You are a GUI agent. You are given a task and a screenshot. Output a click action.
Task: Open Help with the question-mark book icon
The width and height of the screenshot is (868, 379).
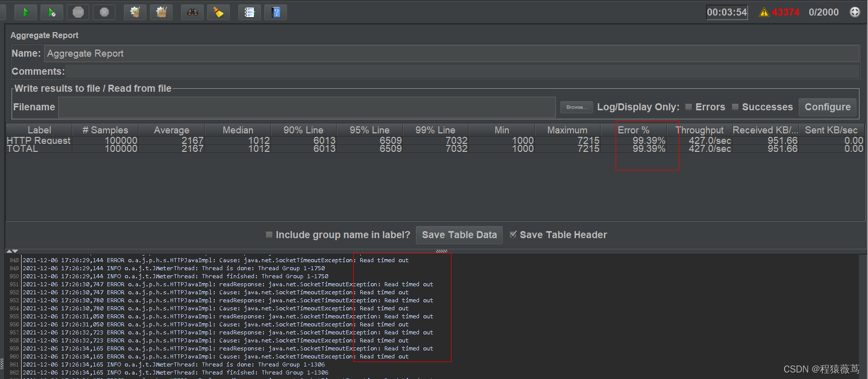275,12
